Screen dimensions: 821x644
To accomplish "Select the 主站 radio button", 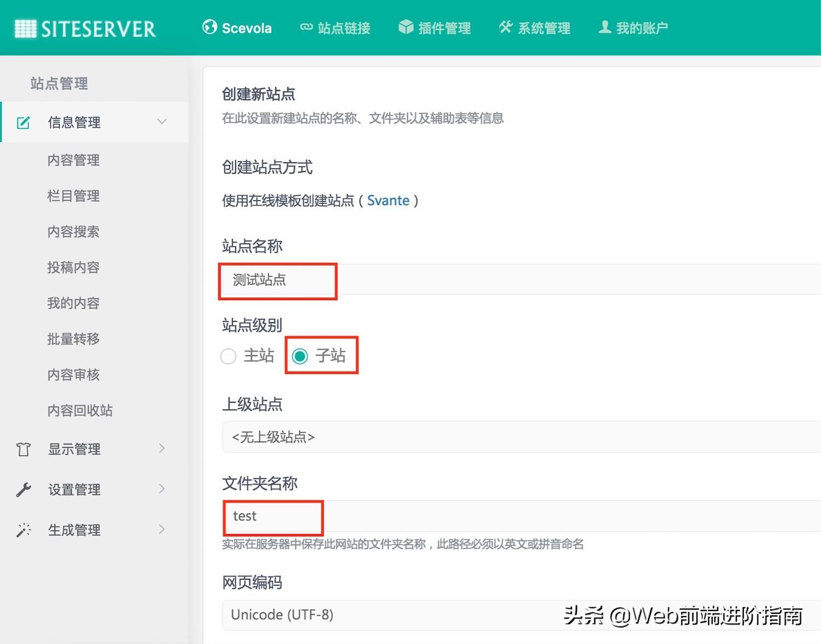I will tap(228, 356).
